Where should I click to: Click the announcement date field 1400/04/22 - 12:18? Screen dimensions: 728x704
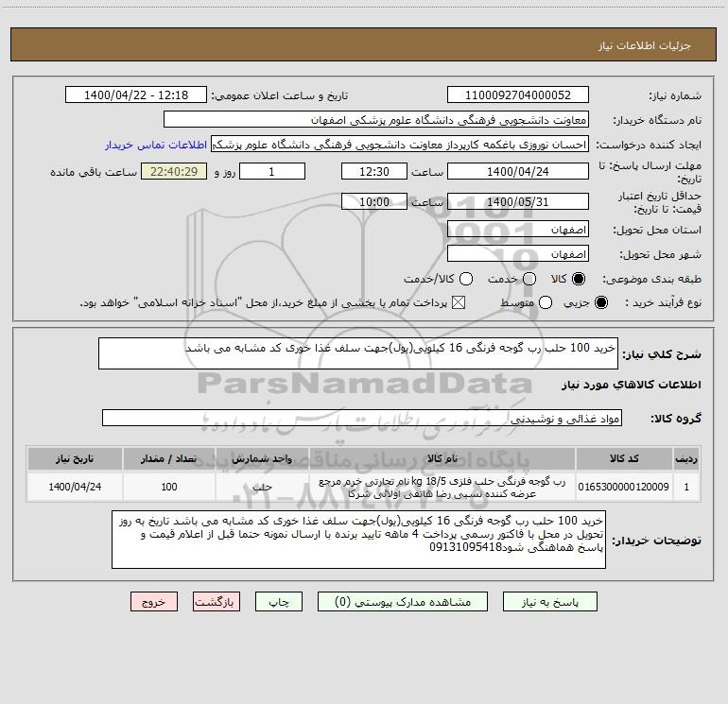[136, 95]
